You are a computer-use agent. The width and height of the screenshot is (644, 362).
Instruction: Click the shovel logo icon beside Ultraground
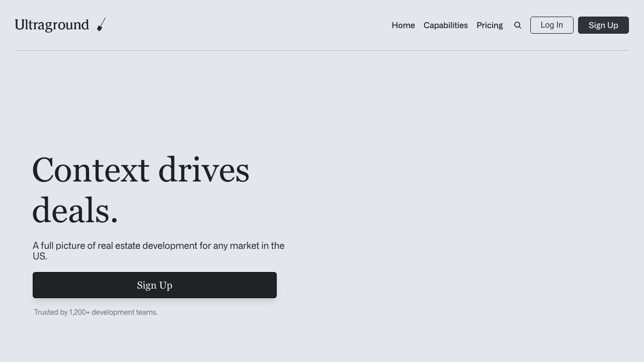click(x=101, y=25)
